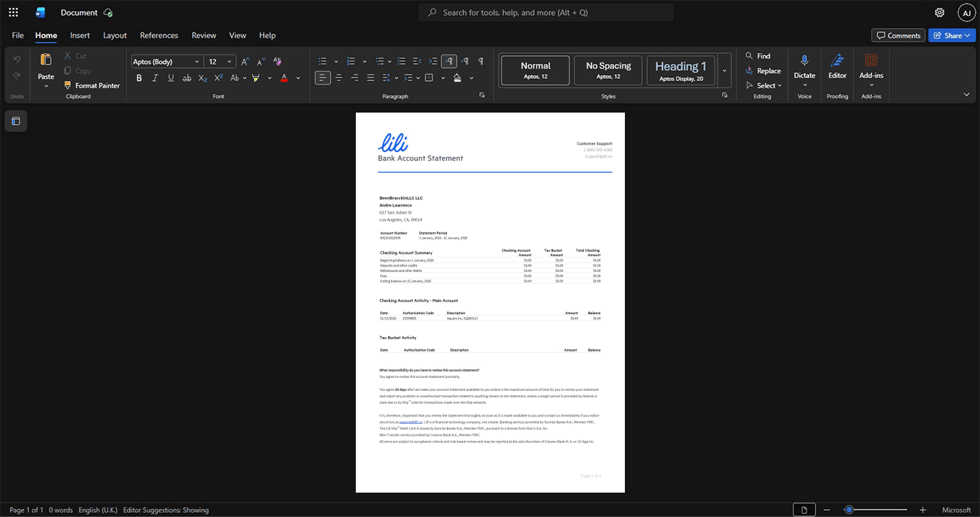Viewport: 980px width, 517px height.
Task: Click the Find magnifier tool
Action: 758,56
